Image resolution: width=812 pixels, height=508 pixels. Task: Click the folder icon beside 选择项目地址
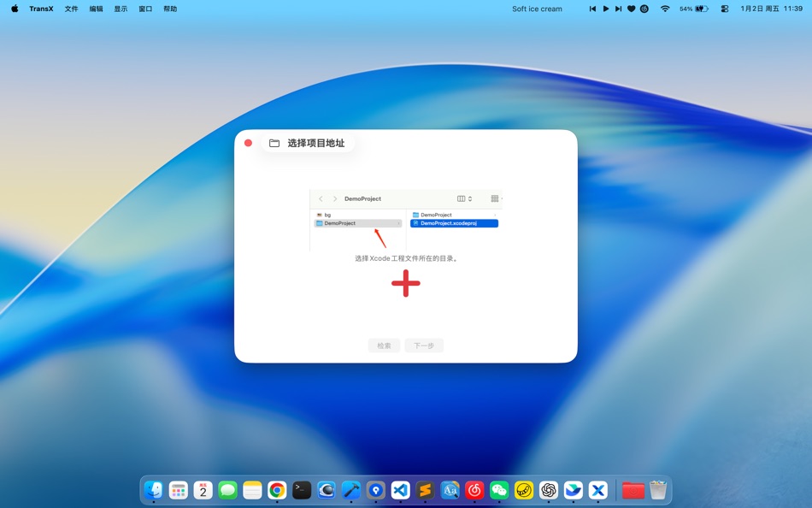(x=273, y=143)
